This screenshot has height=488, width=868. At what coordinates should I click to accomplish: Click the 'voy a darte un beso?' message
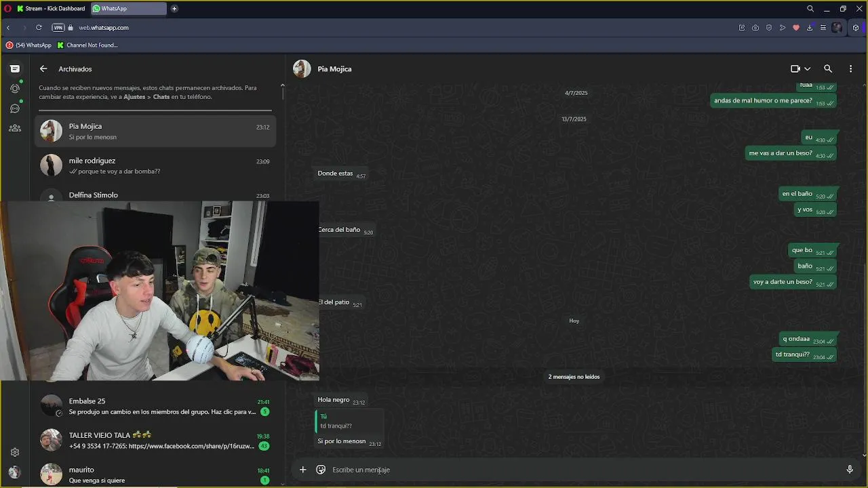coord(792,282)
